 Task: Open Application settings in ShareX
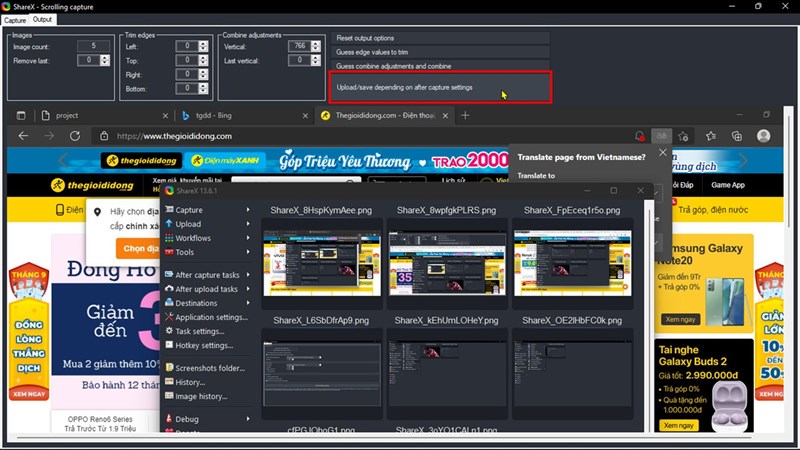click(x=207, y=317)
